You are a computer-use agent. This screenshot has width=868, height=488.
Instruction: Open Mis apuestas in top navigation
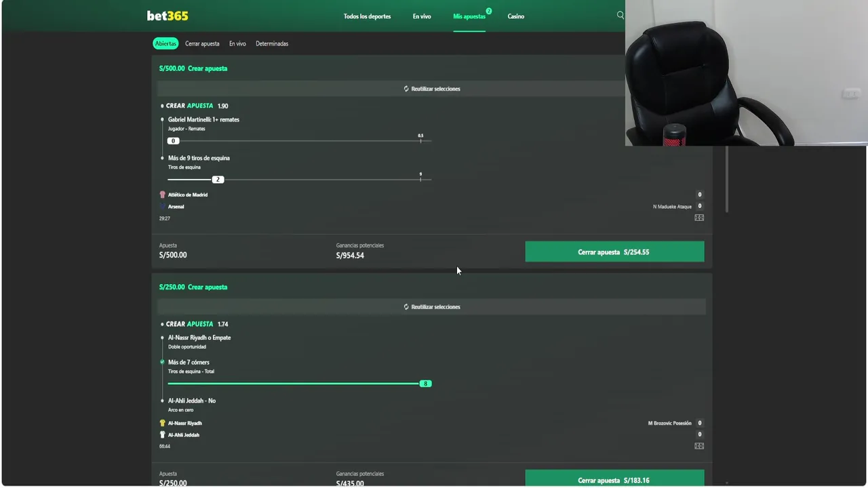point(469,16)
